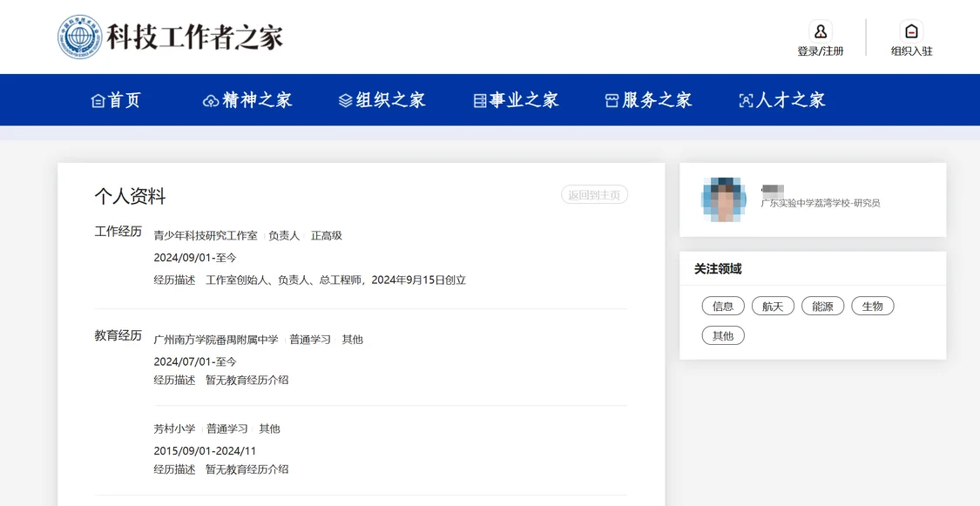Screen dimensions: 980x506
Task: Click the shop icon beside 服务之家
Action: click(612, 100)
